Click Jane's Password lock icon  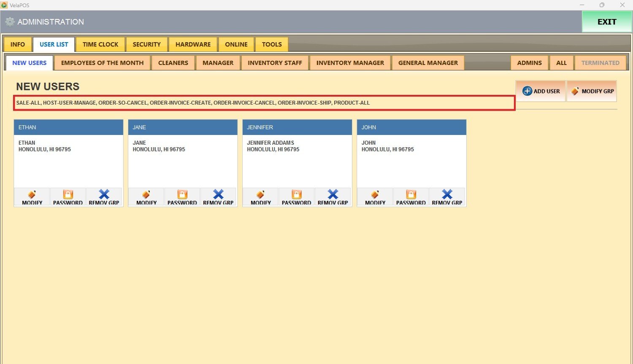click(182, 194)
